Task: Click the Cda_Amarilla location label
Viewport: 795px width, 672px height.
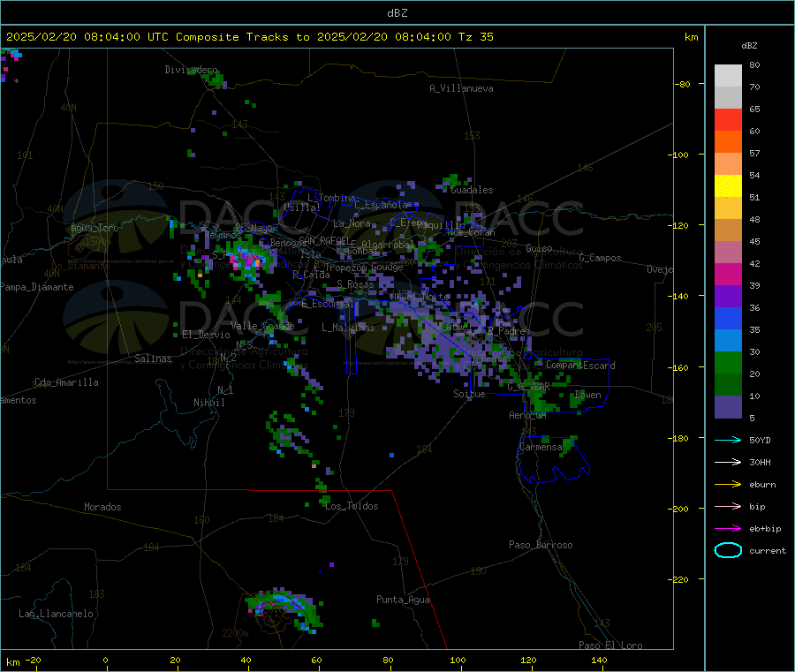Action: [x=66, y=382]
